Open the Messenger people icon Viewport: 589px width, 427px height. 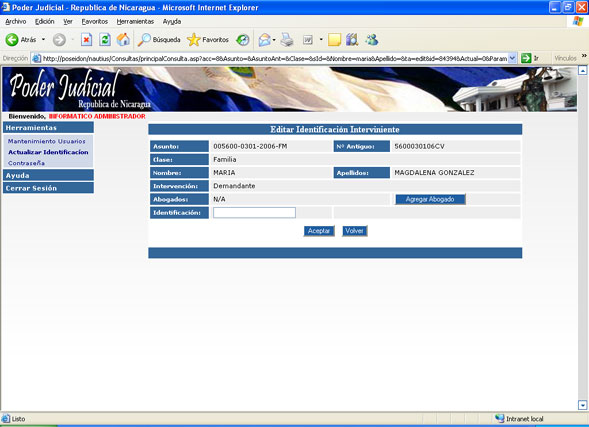point(372,39)
